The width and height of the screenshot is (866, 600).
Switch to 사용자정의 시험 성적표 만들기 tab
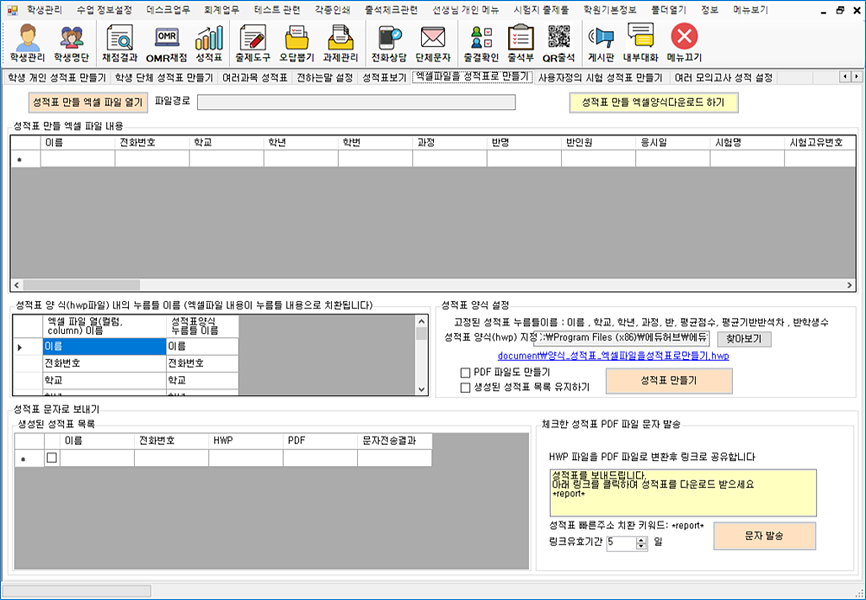600,78
